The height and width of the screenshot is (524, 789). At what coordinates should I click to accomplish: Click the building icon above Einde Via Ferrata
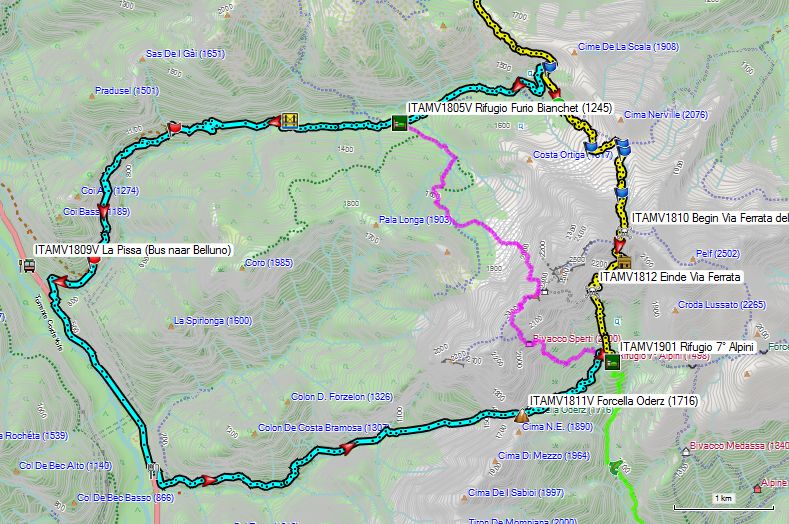(x=624, y=262)
